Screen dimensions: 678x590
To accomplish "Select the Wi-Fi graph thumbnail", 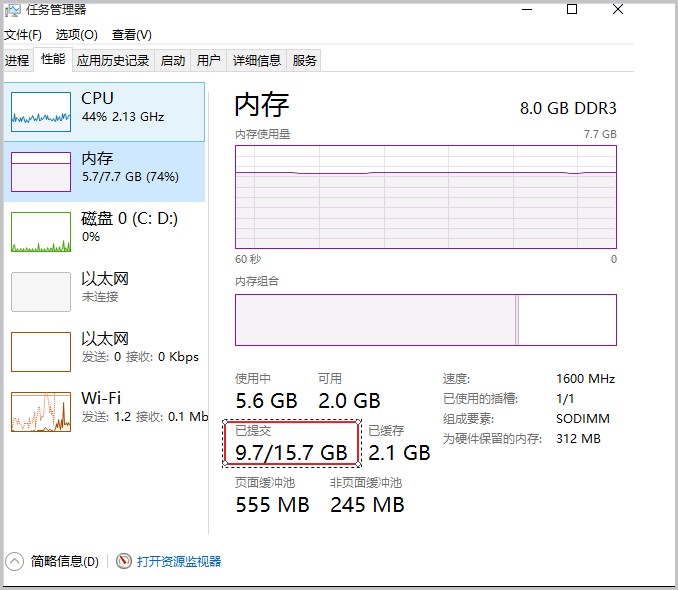I will click(x=41, y=412).
